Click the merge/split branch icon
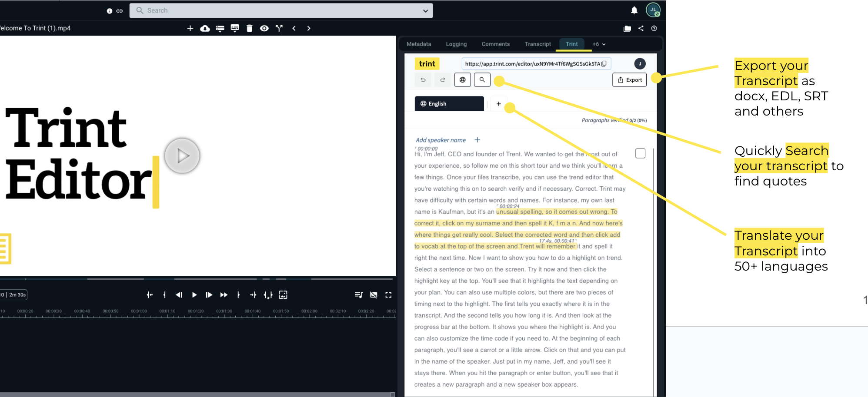The width and height of the screenshot is (868, 397). [x=279, y=28]
